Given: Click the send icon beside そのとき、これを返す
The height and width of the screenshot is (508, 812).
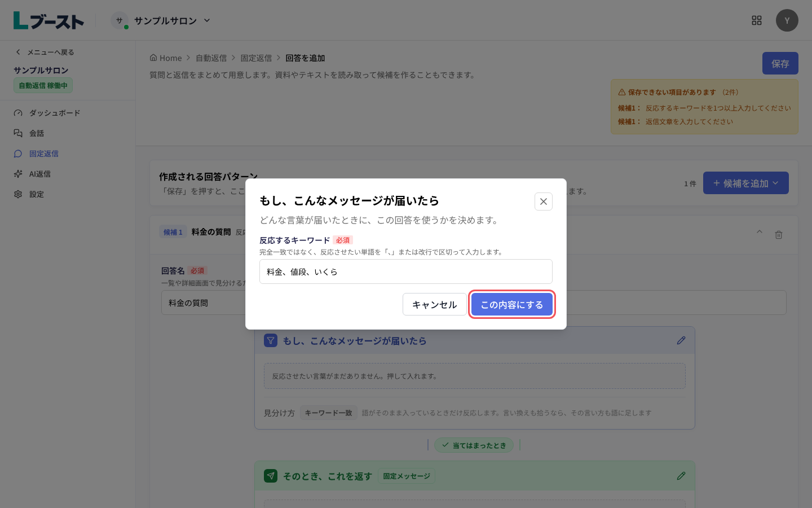Looking at the screenshot, I should [271, 476].
